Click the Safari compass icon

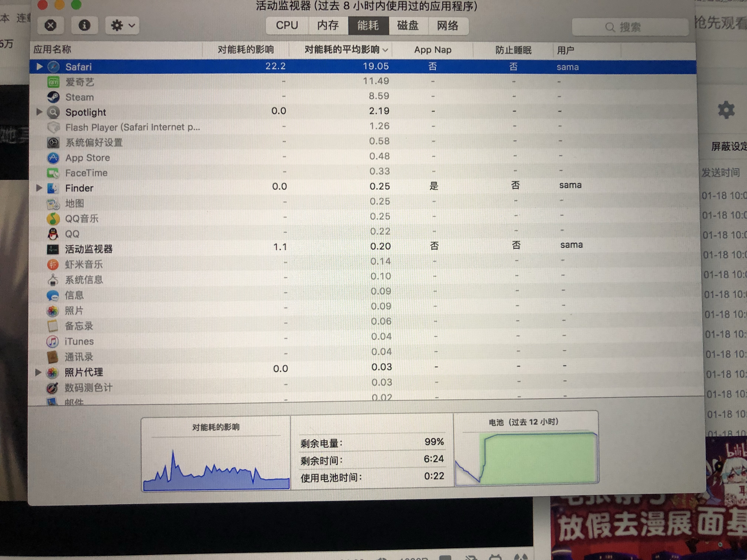point(53,67)
